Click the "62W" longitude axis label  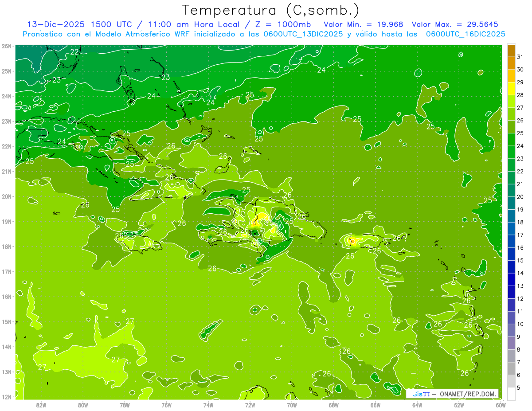[x=459, y=404]
